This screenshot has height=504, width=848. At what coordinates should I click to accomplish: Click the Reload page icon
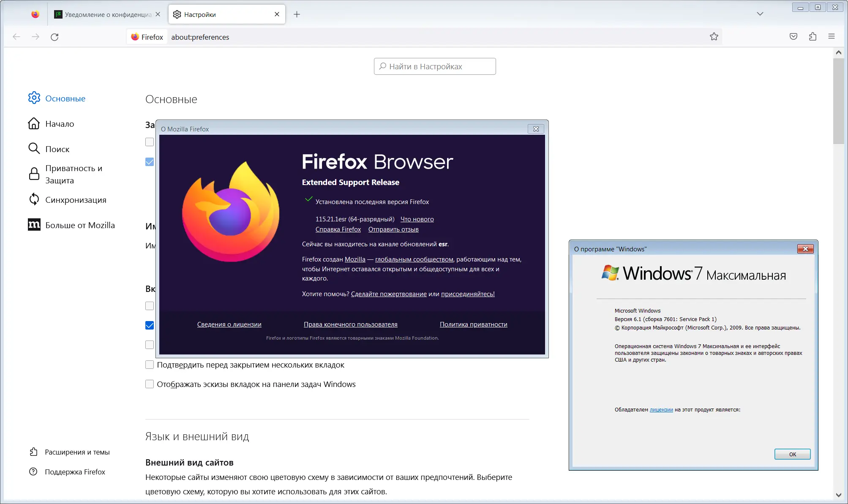click(55, 37)
